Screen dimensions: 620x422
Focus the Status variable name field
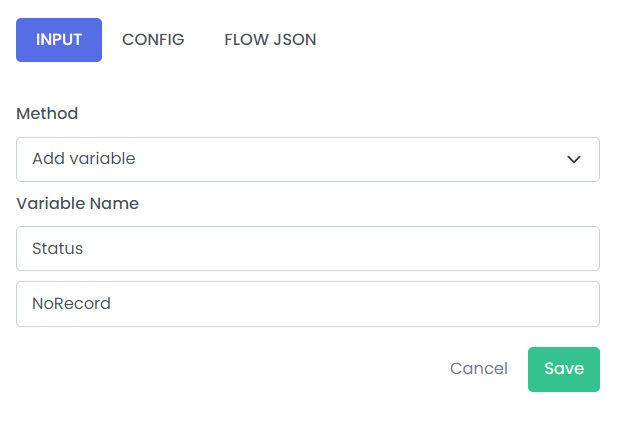[x=308, y=248]
